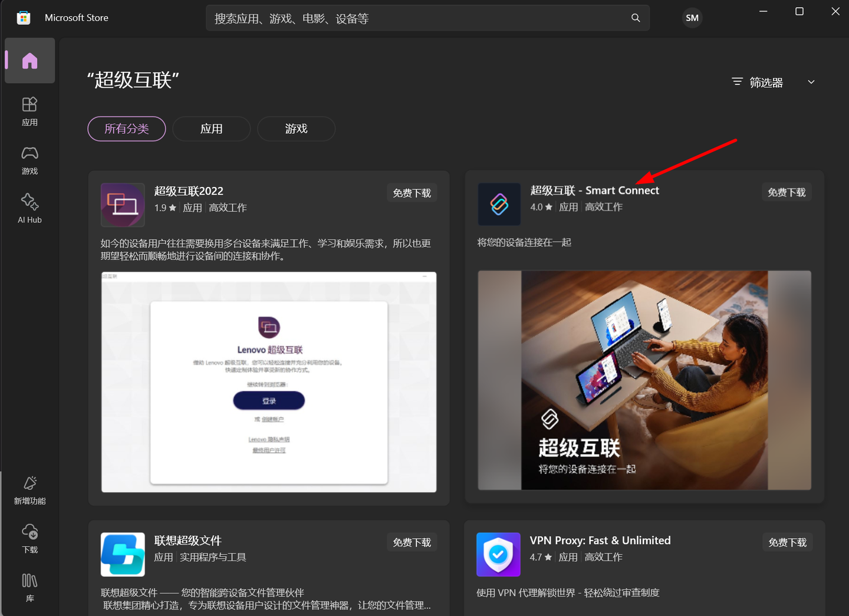
Task: Click 免费下载 for VPN Proxy
Action: [788, 542]
